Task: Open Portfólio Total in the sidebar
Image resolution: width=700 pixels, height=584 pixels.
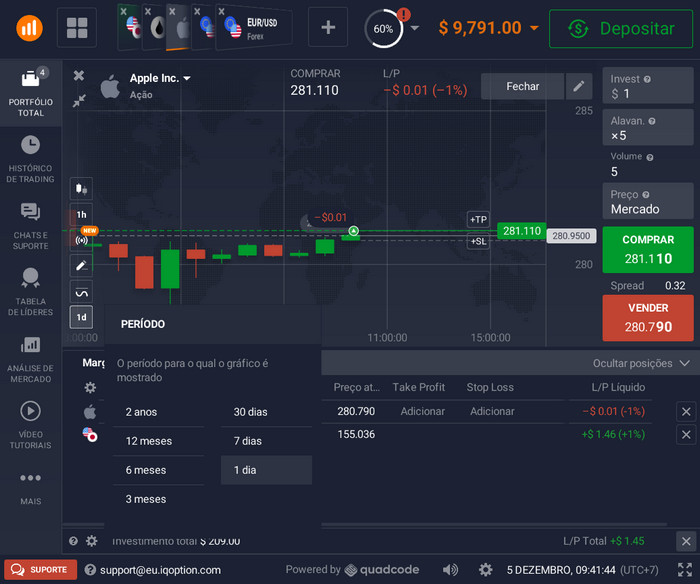Action: [x=30, y=93]
